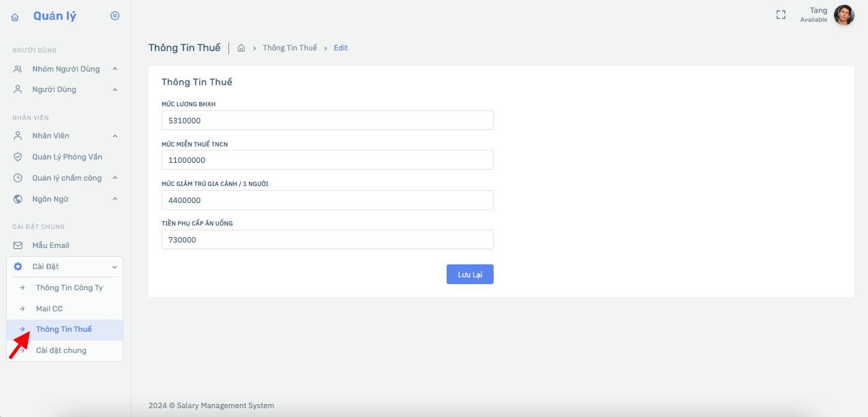Open the Tang user avatar menu
The width and height of the screenshot is (868, 417).
pos(843,15)
